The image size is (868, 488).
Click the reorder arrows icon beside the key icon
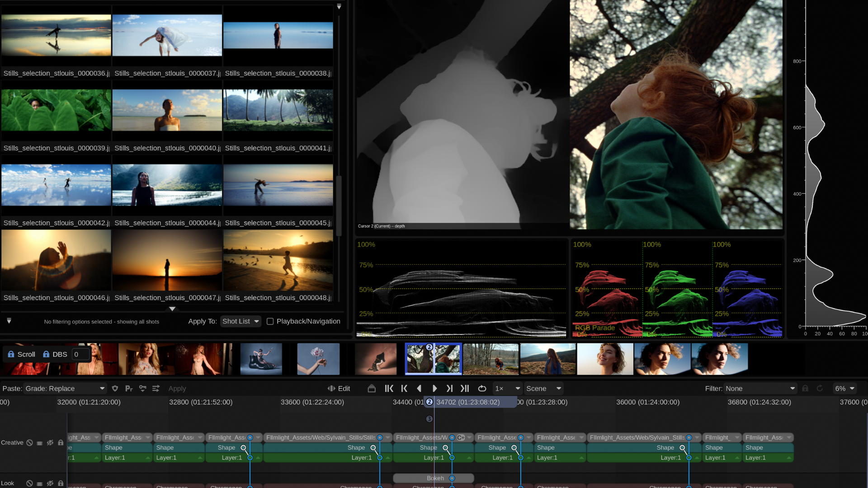click(156, 388)
